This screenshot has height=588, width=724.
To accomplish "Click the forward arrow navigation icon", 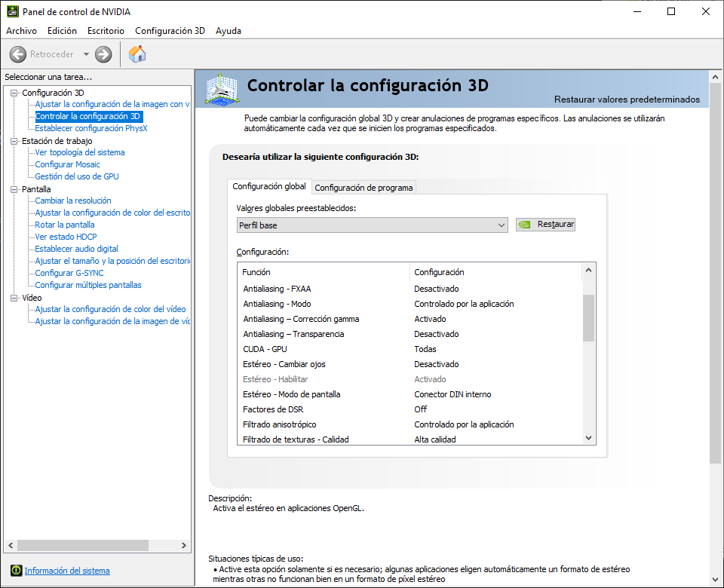I will 103,54.
